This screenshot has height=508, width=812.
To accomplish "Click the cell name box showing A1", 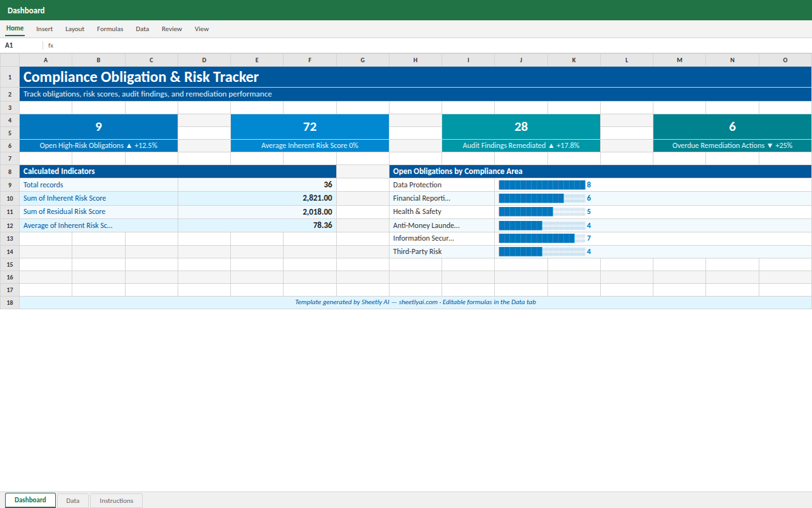I will tap(22, 46).
